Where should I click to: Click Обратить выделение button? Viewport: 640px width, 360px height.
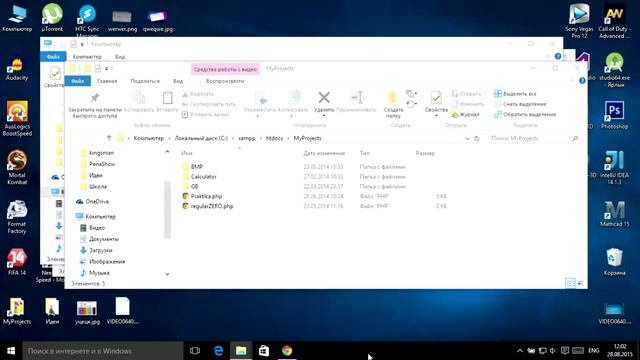525,114
